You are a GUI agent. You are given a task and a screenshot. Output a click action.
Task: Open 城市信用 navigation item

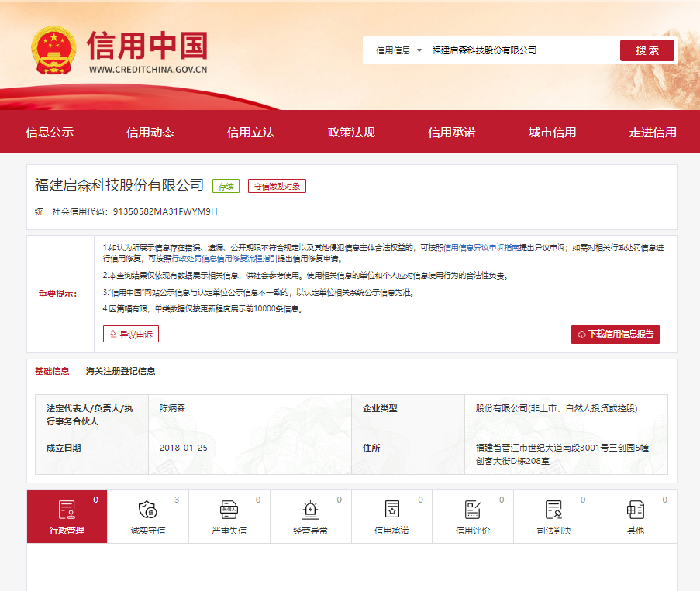tap(552, 132)
